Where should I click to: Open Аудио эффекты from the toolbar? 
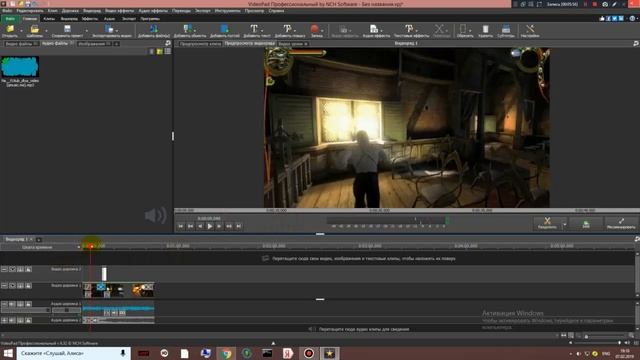(374, 29)
